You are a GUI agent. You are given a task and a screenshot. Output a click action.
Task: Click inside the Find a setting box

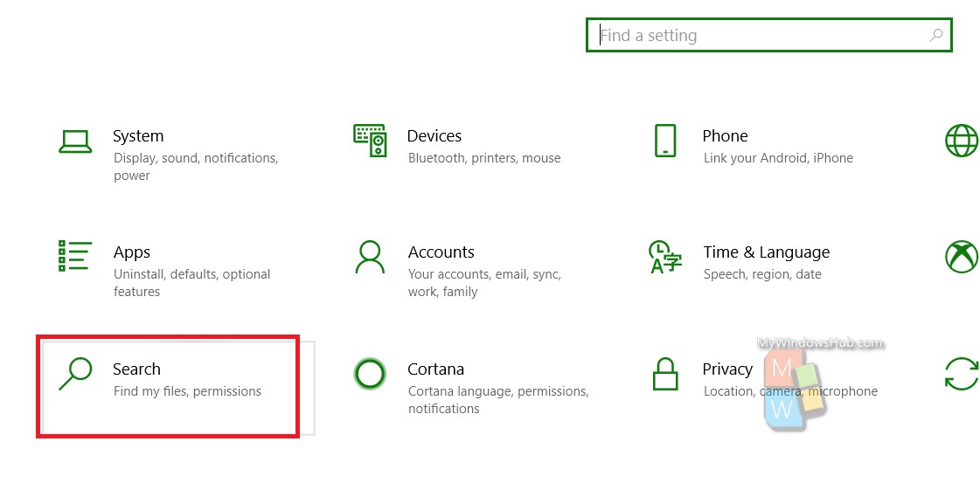click(768, 35)
